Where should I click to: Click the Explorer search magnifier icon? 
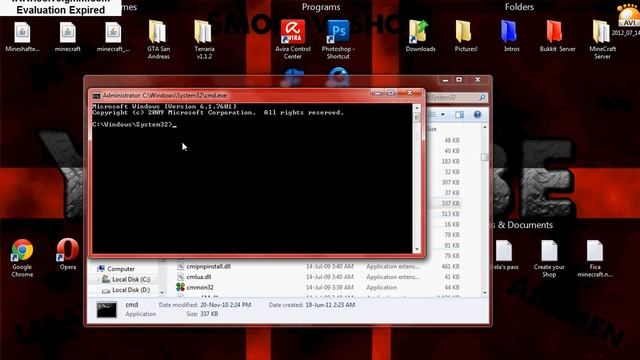(482, 98)
